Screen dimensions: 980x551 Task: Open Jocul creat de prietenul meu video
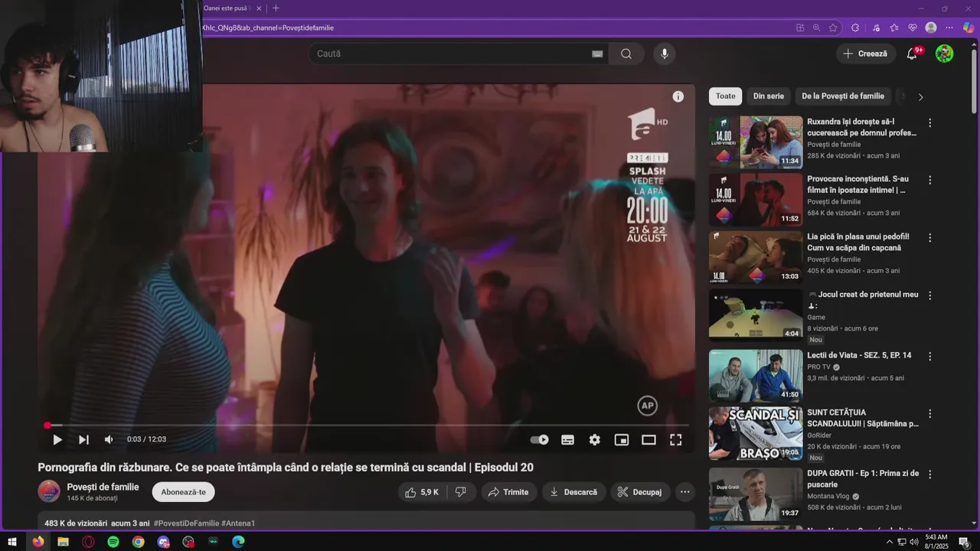click(756, 315)
